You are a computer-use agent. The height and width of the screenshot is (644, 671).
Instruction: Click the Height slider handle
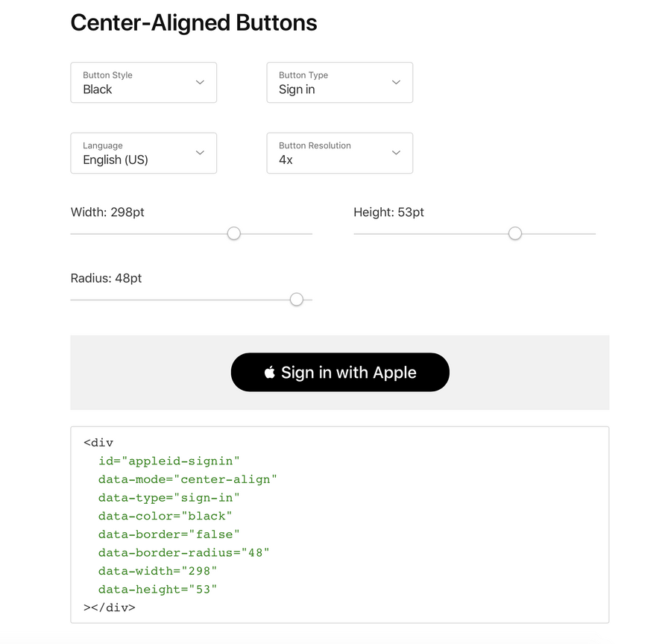point(514,233)
